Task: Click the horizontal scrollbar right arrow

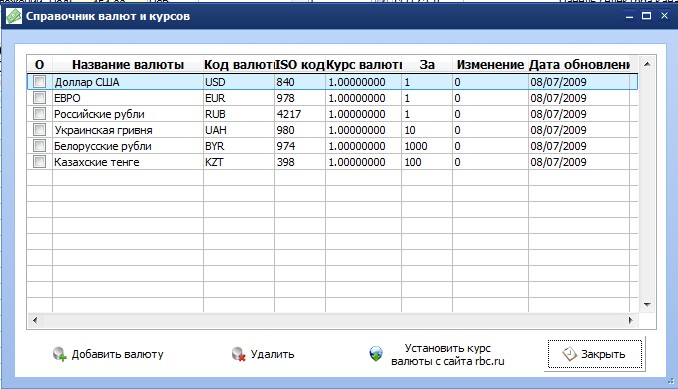Action: coord(630,320)
